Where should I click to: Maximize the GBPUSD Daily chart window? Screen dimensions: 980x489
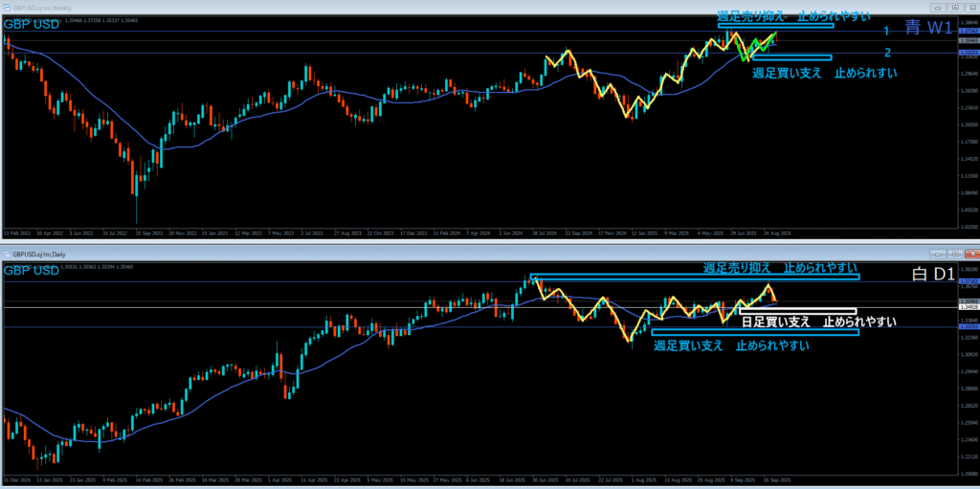pyautogui.click(x=954, y=254)
